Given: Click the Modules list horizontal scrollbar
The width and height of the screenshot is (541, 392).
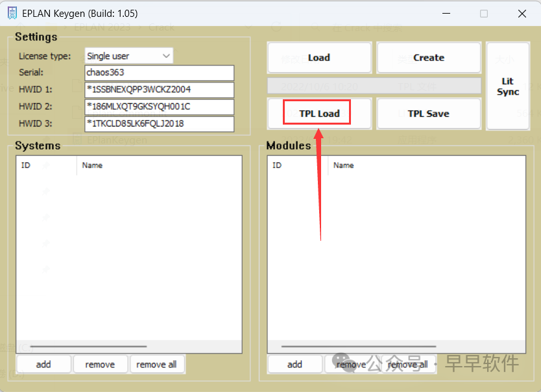Looking at the screenshot, I should click(339, 347).
